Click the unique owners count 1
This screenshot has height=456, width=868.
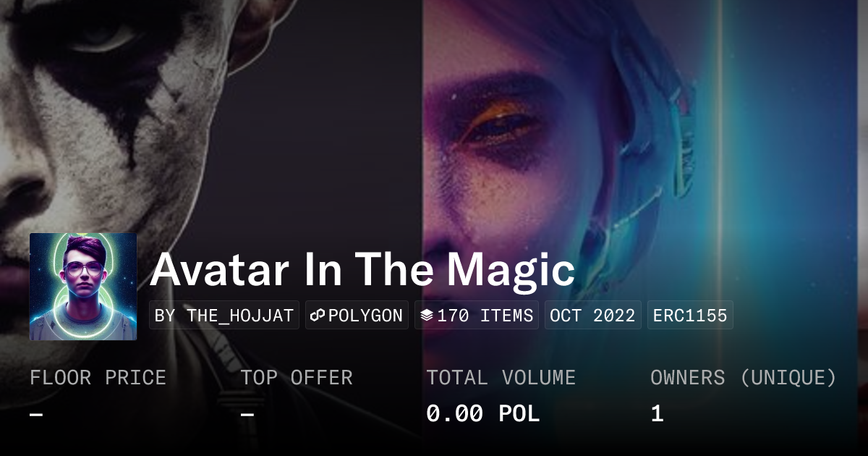click(x=657, y=414)
